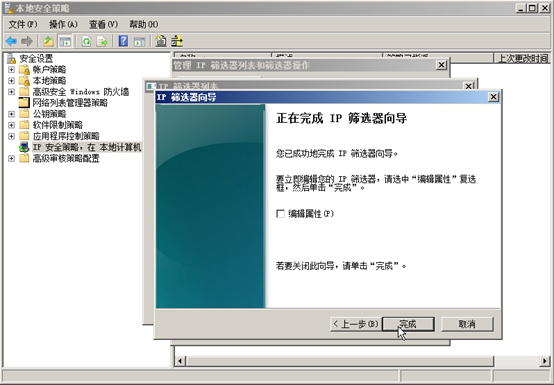
Task: Click the 网络列表管理器策略 folder icon
Action: (24, 102)
